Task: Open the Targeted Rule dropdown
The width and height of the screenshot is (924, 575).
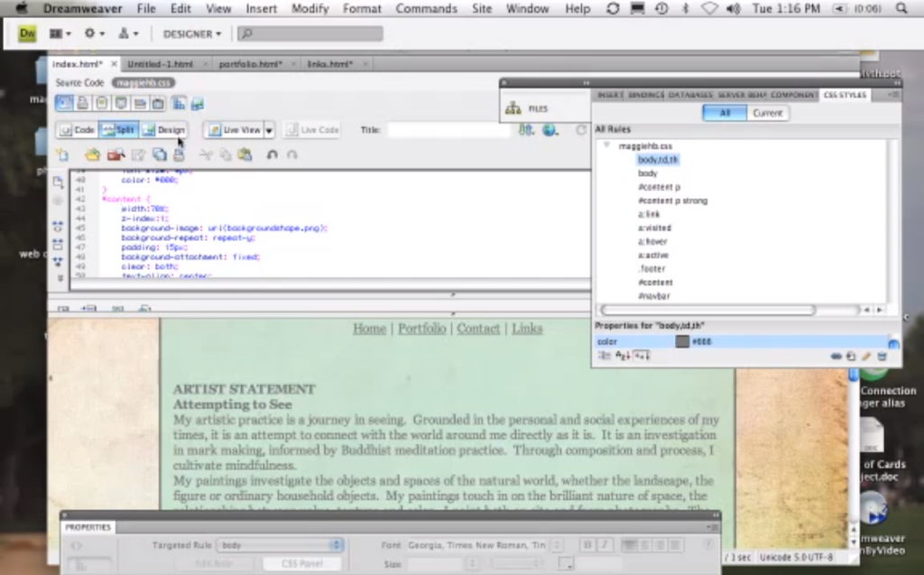Action: click(x=337, y=545)
